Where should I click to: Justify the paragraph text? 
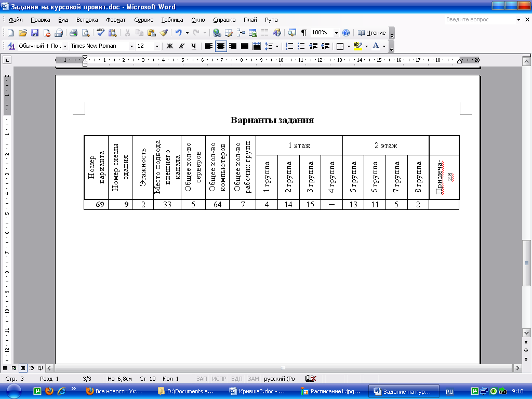click(245, 46)
